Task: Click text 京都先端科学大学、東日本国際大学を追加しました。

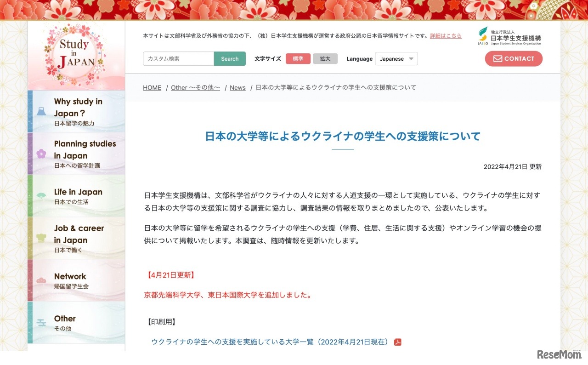Action: pyautogui.click(x=228, y=295)
